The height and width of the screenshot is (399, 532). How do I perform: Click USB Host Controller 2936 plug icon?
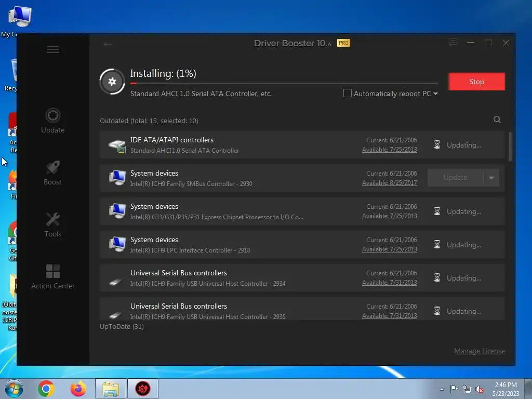pos(116,315)
